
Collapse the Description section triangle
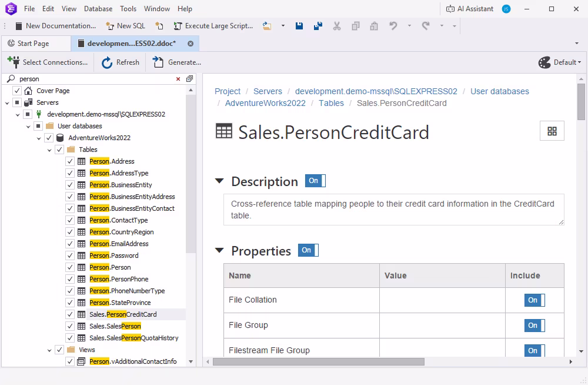coord(219,181)
